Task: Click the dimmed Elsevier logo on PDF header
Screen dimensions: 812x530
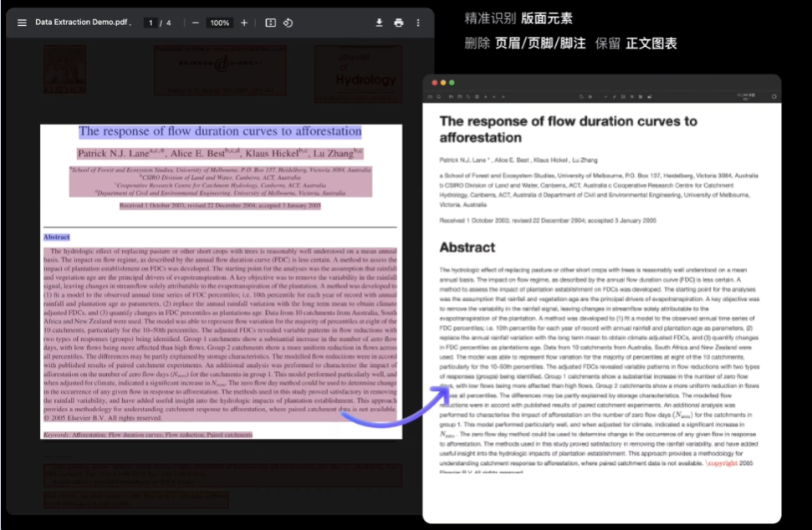Action: point(64,69)
